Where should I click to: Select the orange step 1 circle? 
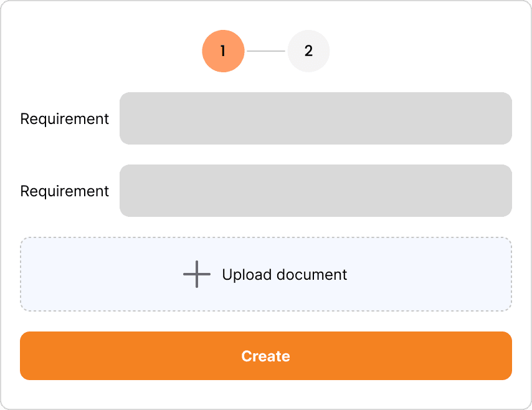pos(223,51)
